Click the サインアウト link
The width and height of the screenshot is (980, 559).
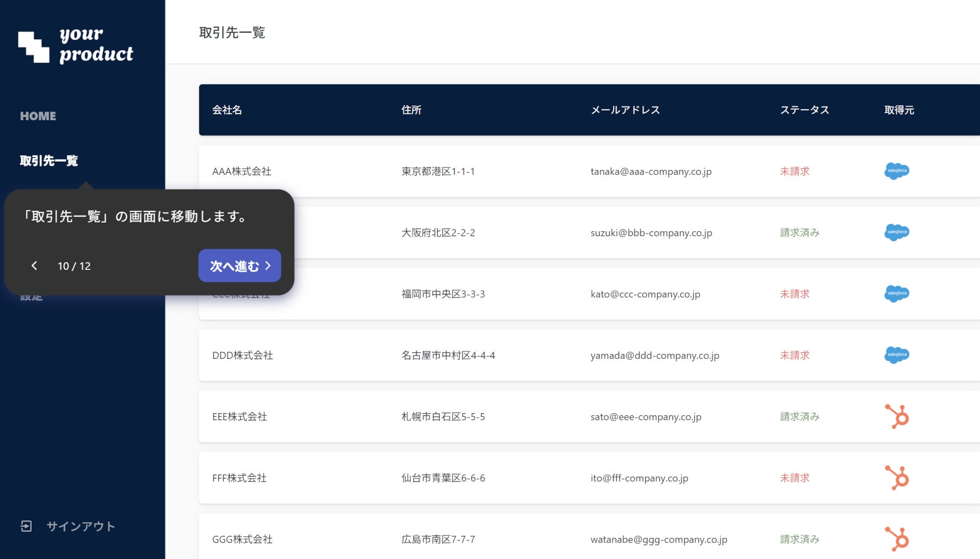81,526
